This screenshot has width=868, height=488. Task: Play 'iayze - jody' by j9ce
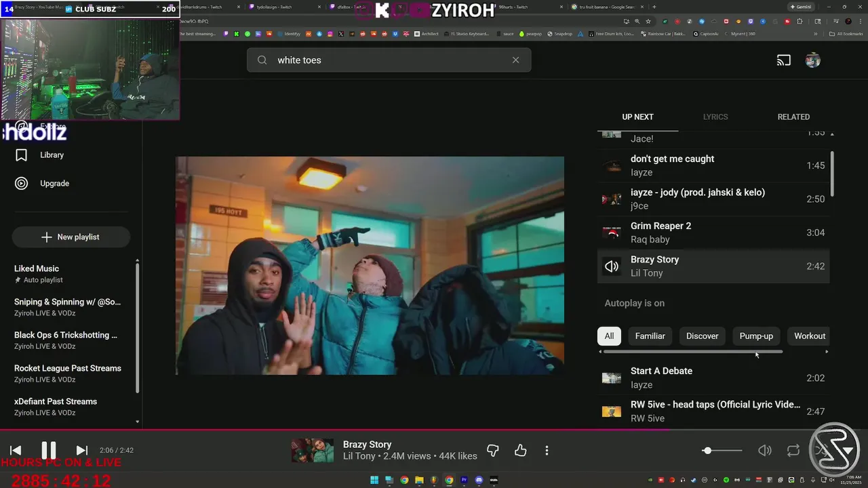713,199
